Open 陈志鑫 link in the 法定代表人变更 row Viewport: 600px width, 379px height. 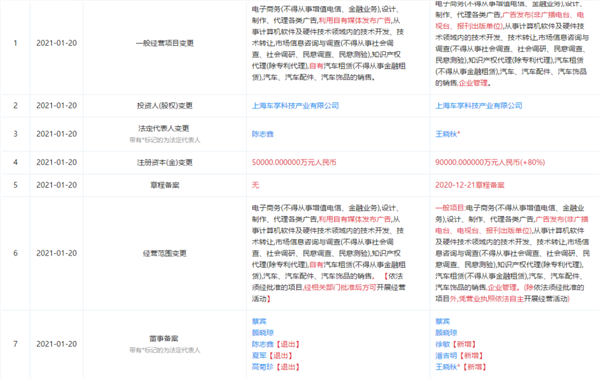click(x=262, y=134)
